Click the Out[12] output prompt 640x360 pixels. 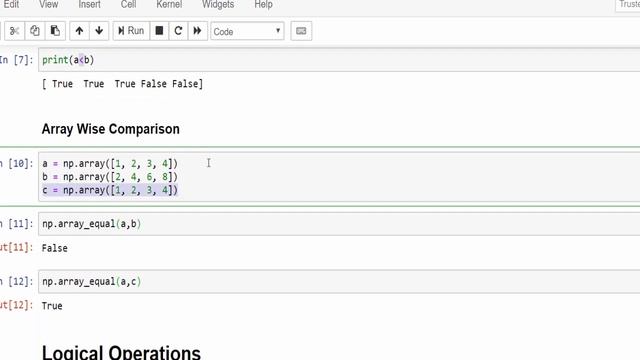pyautogui.click(x=16, y=305)
